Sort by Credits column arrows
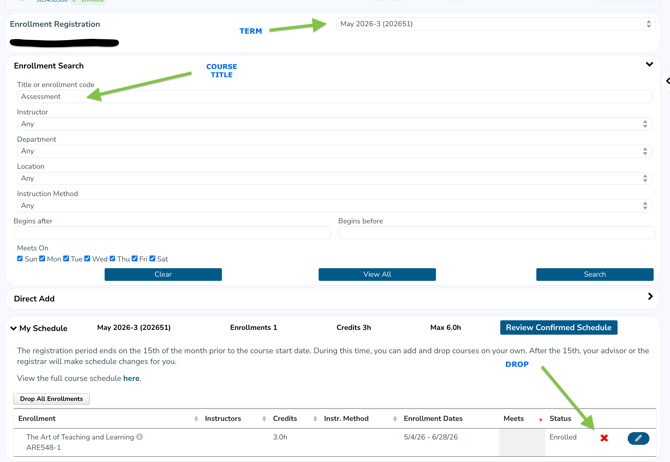Viewport: 670px width, 462px height. tap(315, 419)
